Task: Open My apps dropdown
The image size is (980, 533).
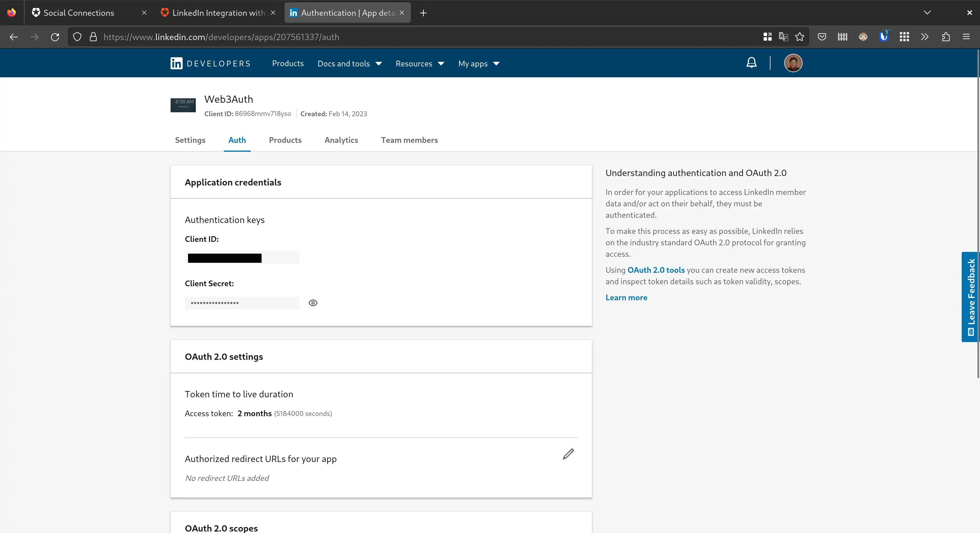Action: [x=478, y=64]
